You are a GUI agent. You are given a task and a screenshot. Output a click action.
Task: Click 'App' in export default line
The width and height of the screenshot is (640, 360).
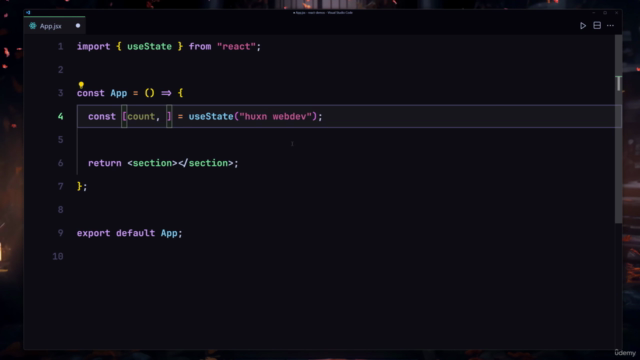point(169,233)
